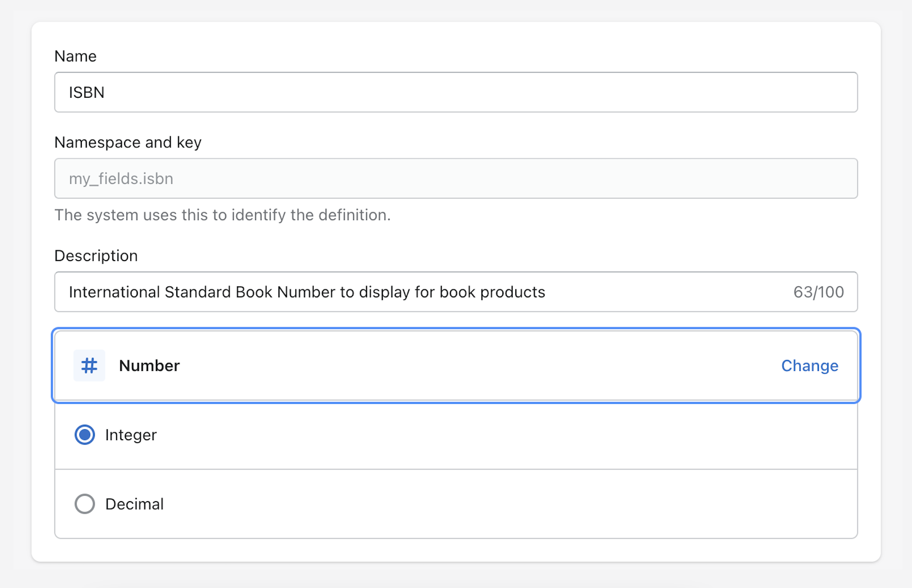Select the Decimal radio button

tap(85, 504)
